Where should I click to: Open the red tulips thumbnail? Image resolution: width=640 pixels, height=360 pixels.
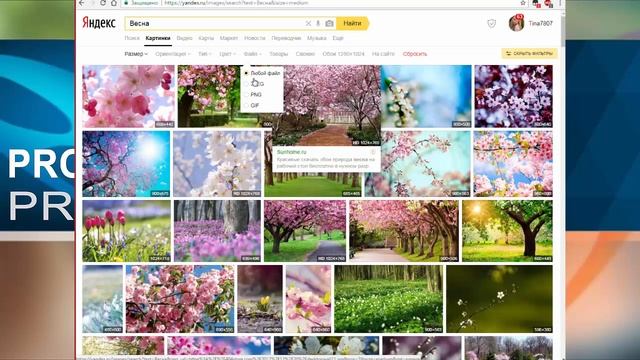pos(127,231)
